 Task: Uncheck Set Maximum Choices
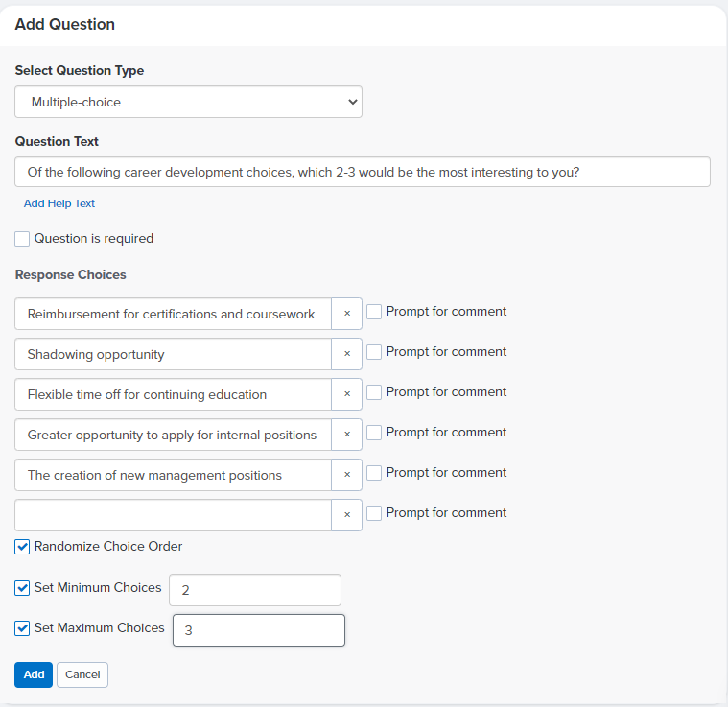22,628
